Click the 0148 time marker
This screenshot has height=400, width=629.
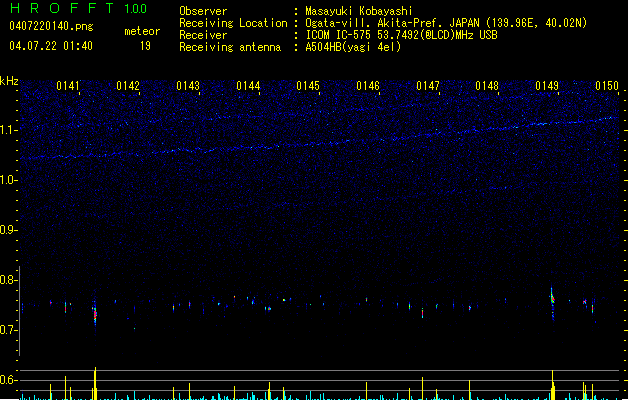click(x=487, y=86)
